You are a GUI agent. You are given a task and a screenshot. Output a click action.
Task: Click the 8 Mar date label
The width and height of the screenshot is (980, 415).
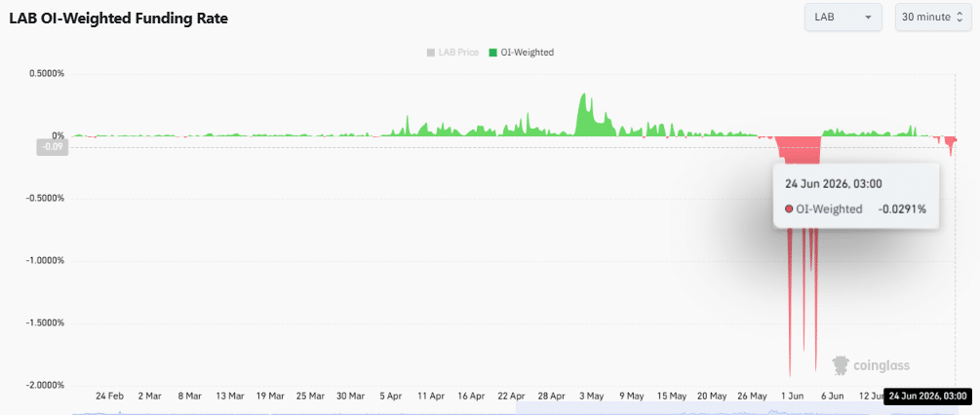189,396
